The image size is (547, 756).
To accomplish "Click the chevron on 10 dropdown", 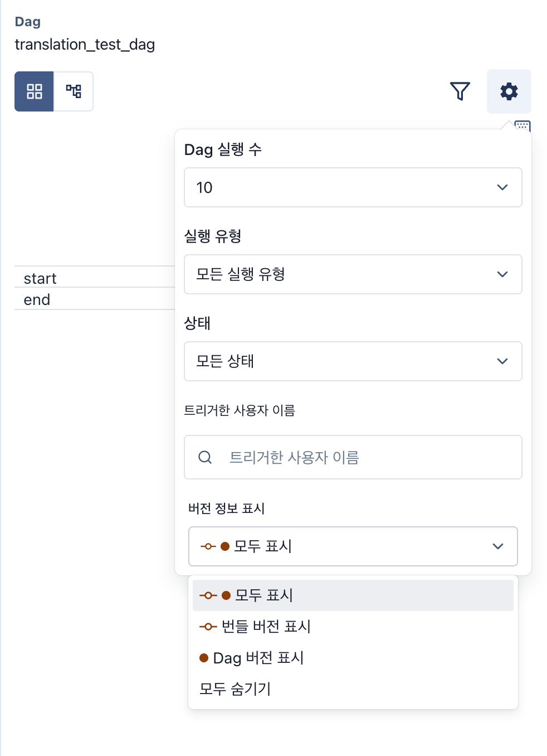I will click(502, 187).
